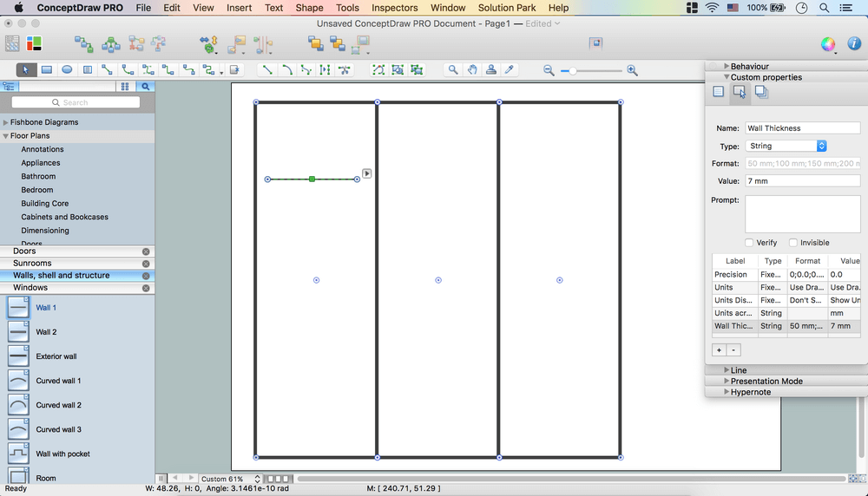
Task: Open the Inspectors menu
Action: pyautogui.click(x=394, y=8)
